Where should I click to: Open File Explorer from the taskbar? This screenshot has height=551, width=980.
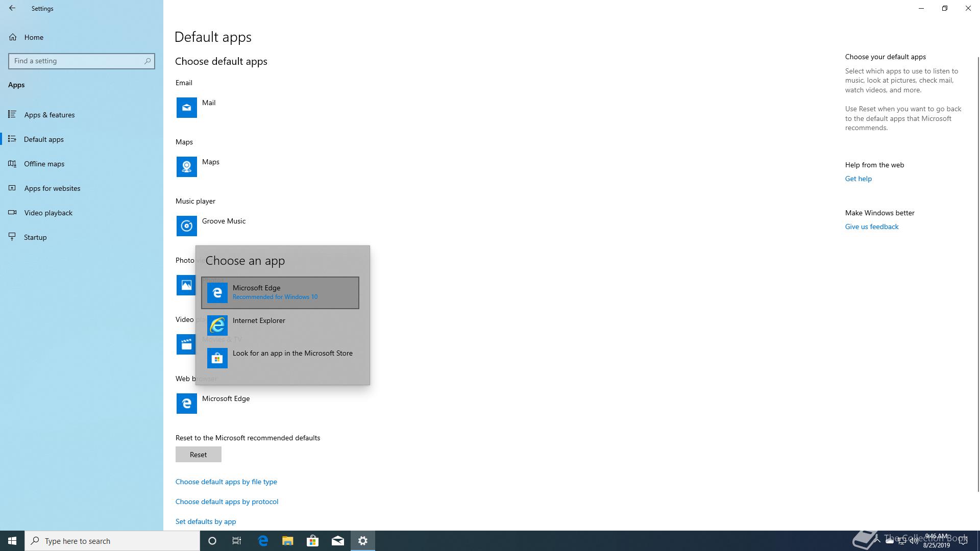[288, 541]
